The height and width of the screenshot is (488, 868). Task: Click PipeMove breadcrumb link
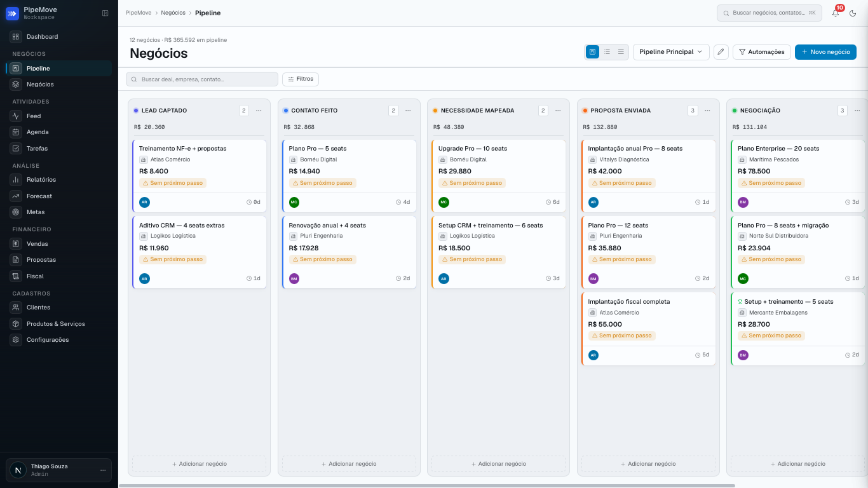[139, 13]
